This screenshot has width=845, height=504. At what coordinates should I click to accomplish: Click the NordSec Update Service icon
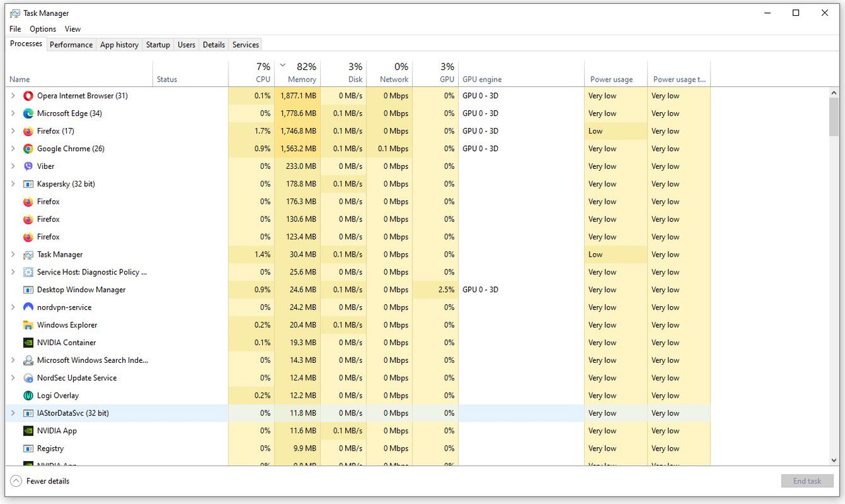point(28,378)
